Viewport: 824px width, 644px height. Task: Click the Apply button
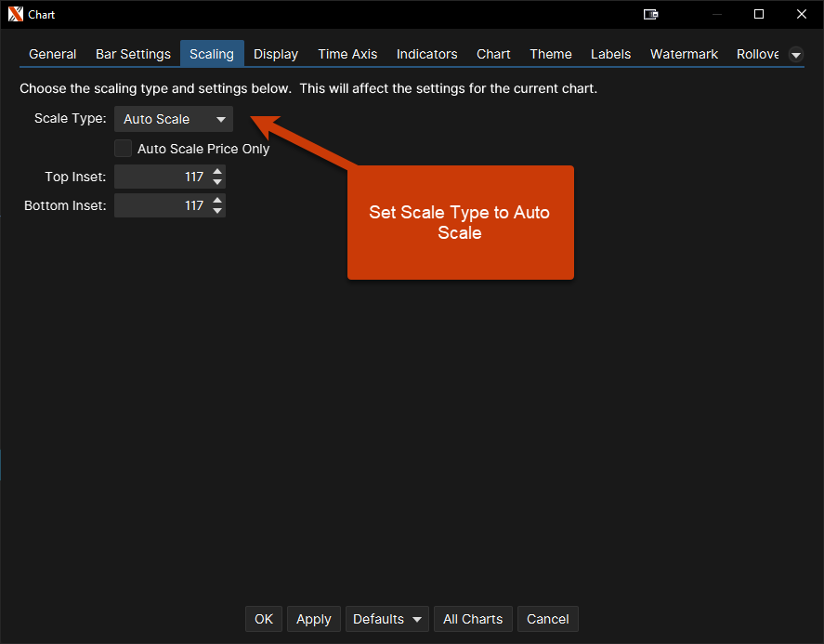point(313,619)
